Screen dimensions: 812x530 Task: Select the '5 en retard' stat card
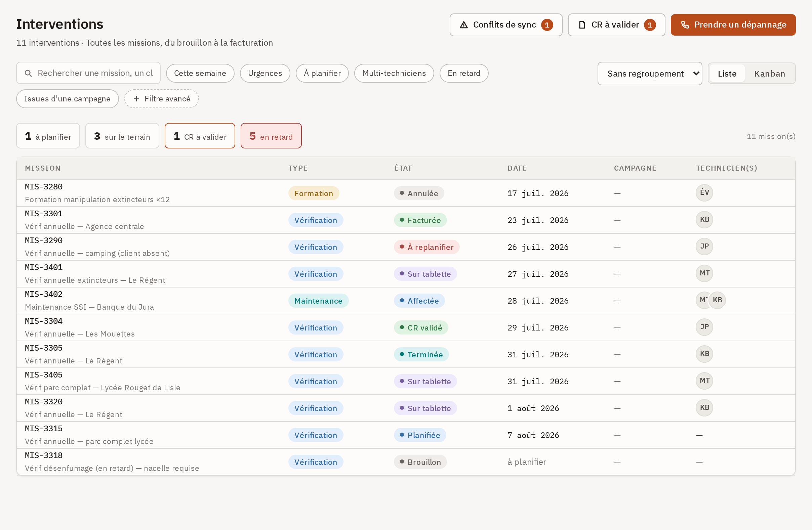(x=271, y=136)
